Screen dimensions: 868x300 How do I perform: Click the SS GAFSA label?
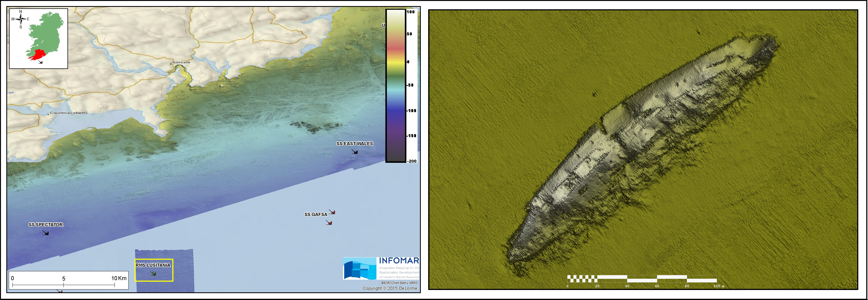click(x=316, y=214)
